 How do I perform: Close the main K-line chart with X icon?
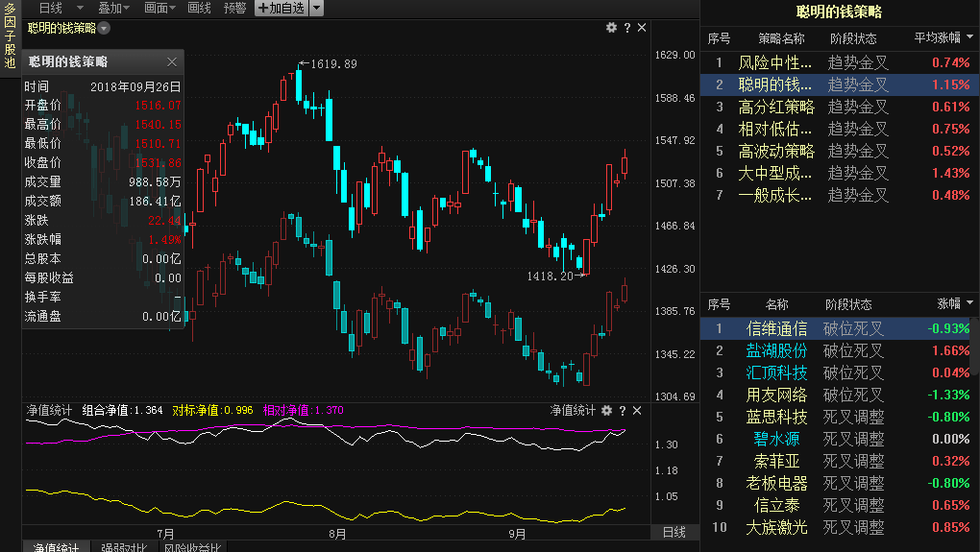(x=642, y=28)
